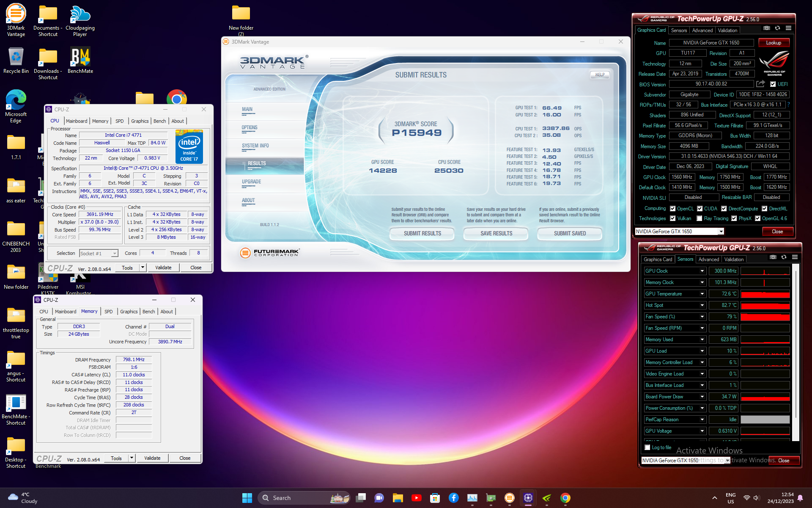The height and width of the screenshot is (508, 812).
Task: Expand the GPU Temperature sensor dropdown
Action: coord(702,294)
